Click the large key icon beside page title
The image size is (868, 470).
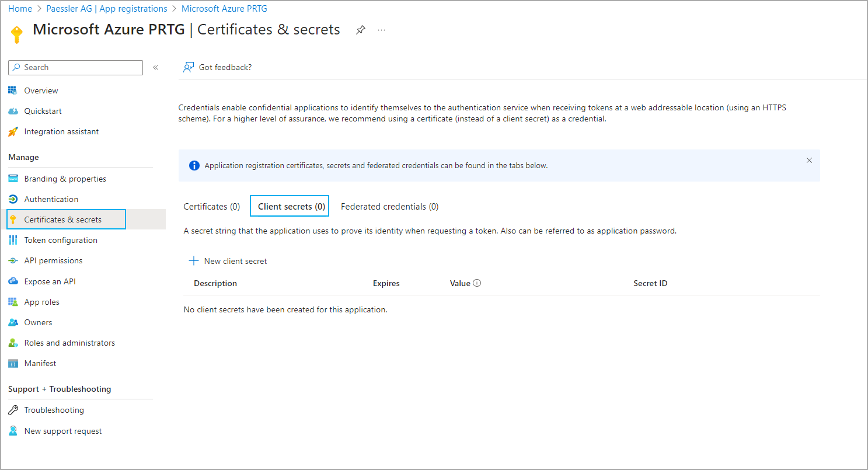click(17, 34)
